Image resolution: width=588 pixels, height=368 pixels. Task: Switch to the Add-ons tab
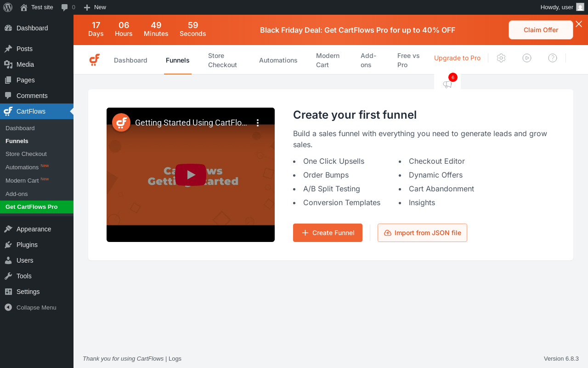click(x=368, y=60)
